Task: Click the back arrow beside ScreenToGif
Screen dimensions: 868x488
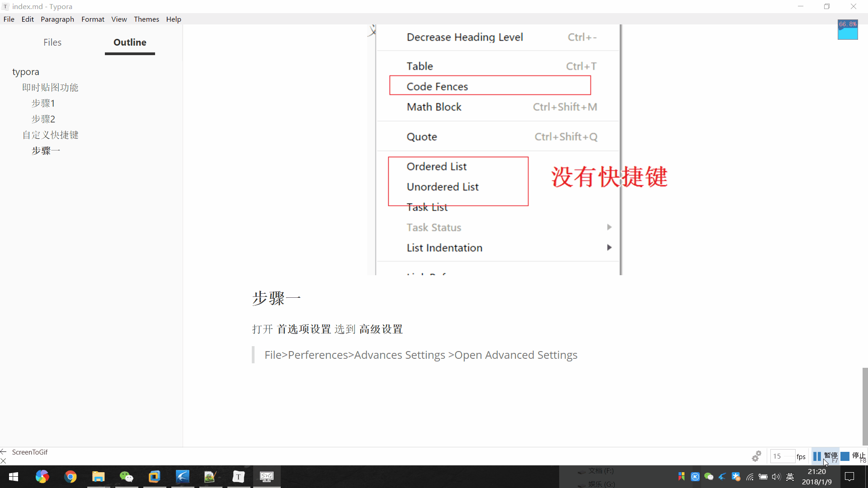Action: 4,452
